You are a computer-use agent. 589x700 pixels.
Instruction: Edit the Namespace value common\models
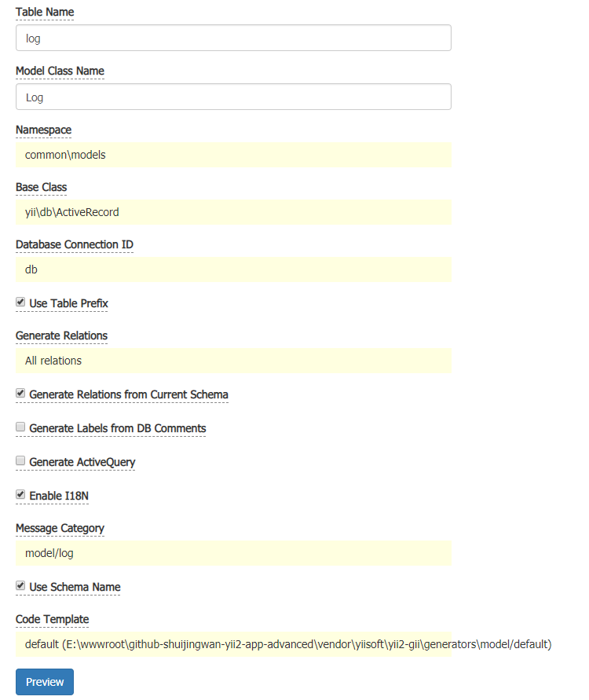[x=233, y=155]
